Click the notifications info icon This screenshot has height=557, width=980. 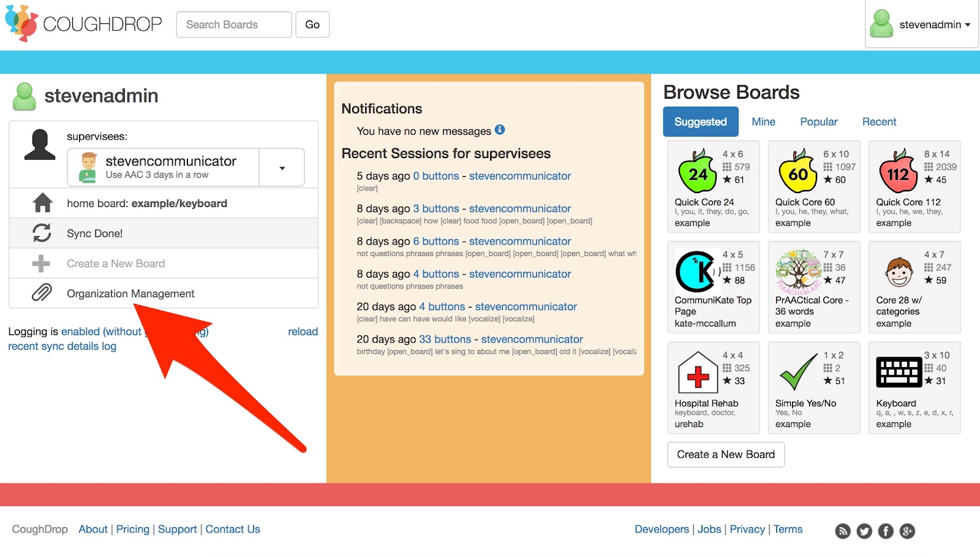point(500,130)
